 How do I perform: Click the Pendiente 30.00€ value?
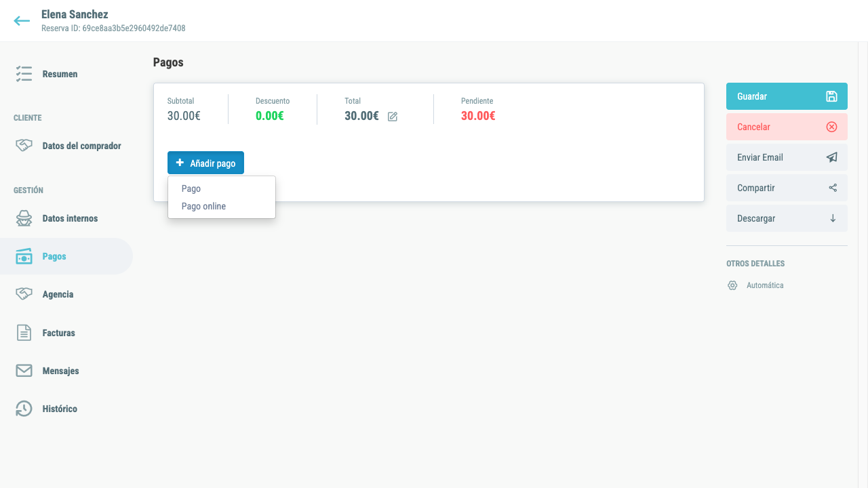pyautogui.click(x=478, y=116)
